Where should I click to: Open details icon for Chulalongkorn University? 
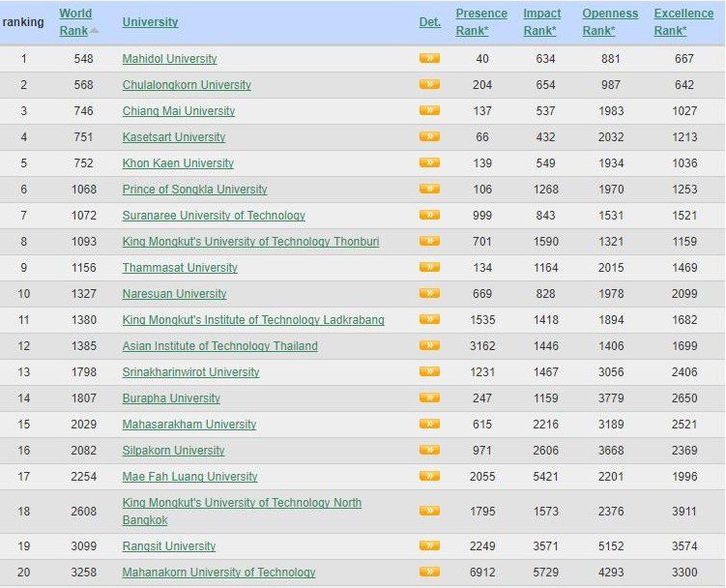(x=429, y=84)
